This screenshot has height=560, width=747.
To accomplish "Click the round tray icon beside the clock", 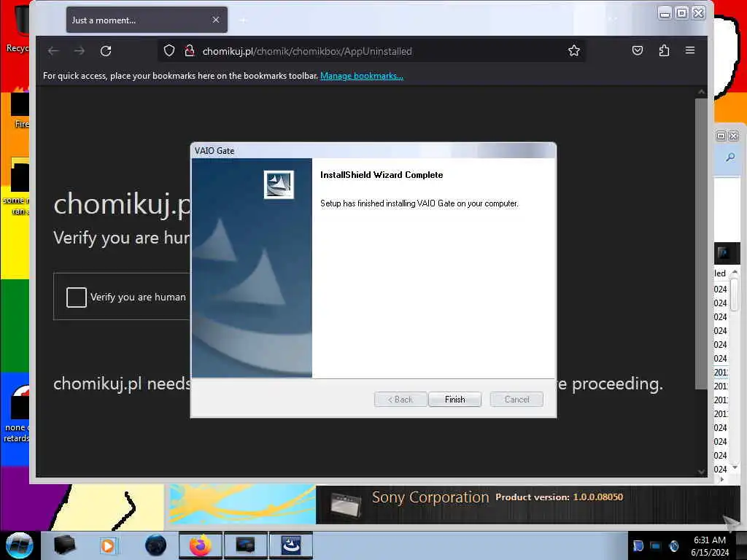I will (x=673, y=545).
